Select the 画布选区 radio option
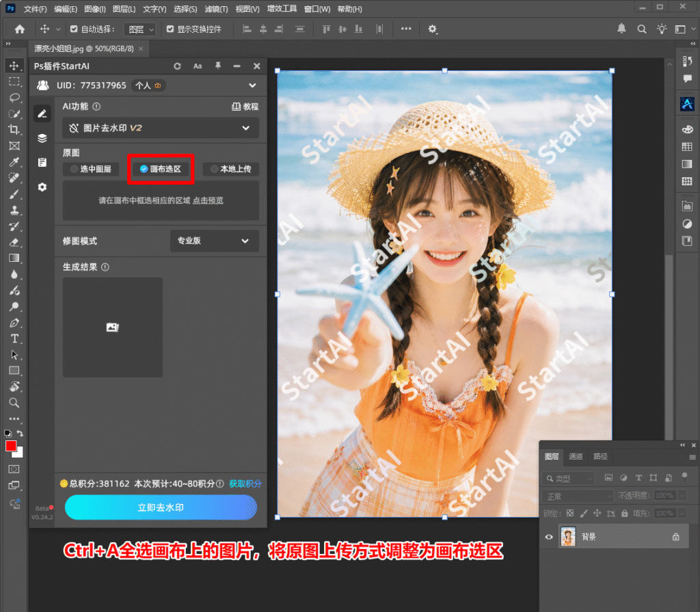The height and width of the screenshot is (612, 700). [x=161, y=169]
